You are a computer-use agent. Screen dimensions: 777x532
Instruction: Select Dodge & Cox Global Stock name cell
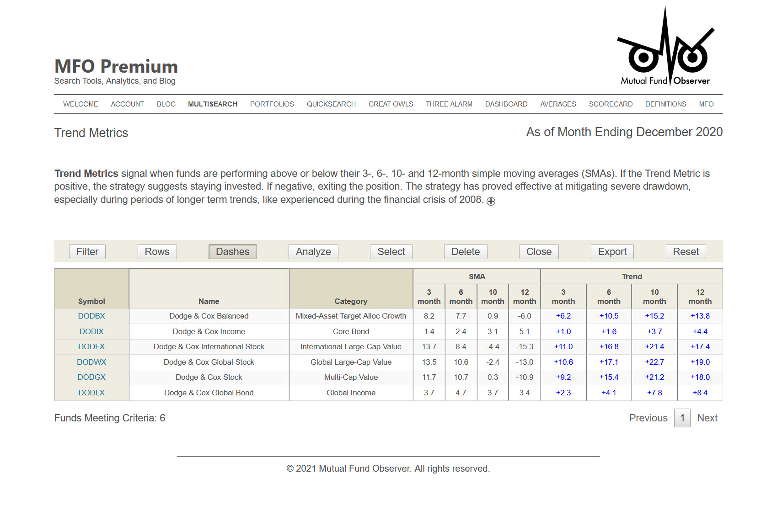tap(209, 362)
